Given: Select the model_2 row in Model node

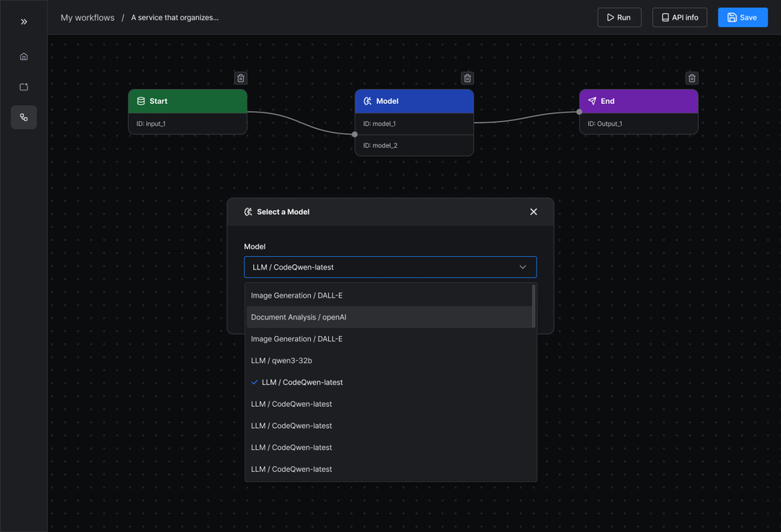Looking at the screenshot, I should point(414,145).
